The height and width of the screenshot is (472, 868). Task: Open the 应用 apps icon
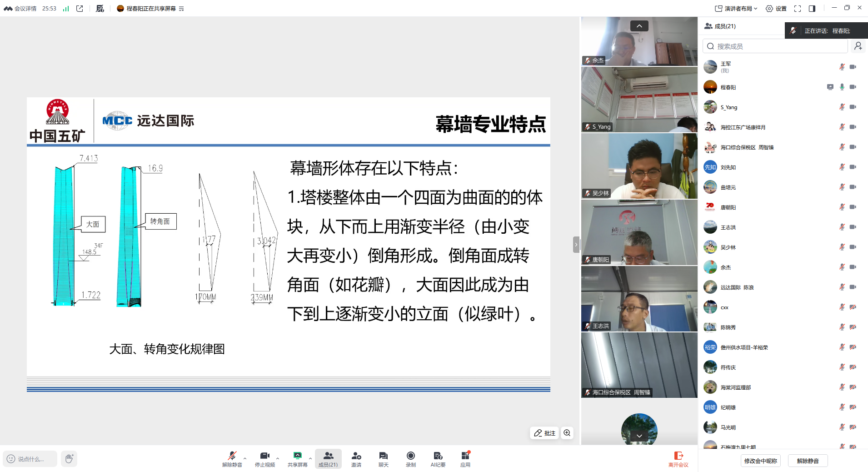click(465, 456)
